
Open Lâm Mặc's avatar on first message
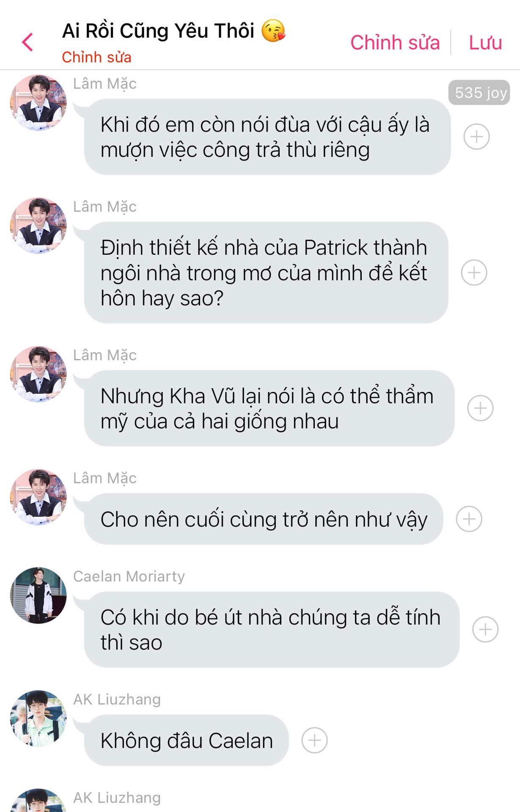[39, 103]
